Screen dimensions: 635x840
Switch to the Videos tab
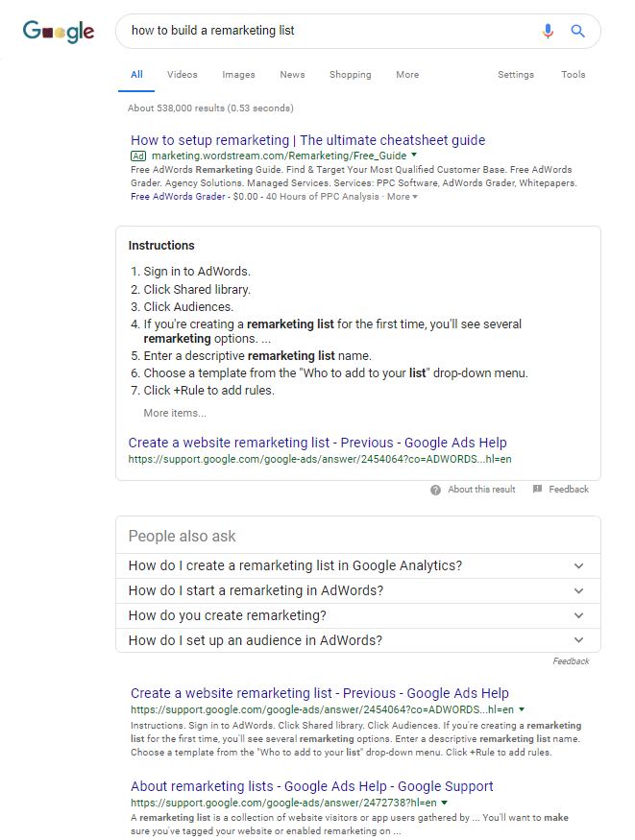click(182, 75)
